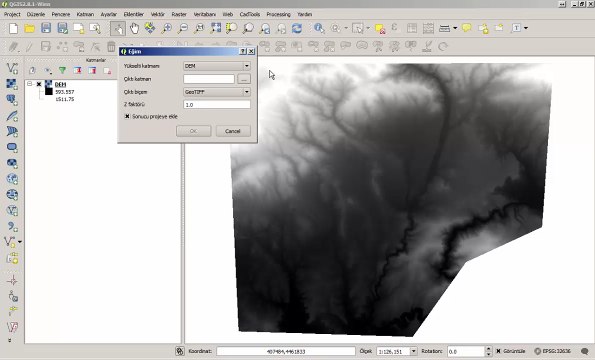Image resolution: width=595 pixels, height=360 pixels.
Task: Select the Zoom Out magnifier tool
Action: pyautogui.click(x=183, y=28)
